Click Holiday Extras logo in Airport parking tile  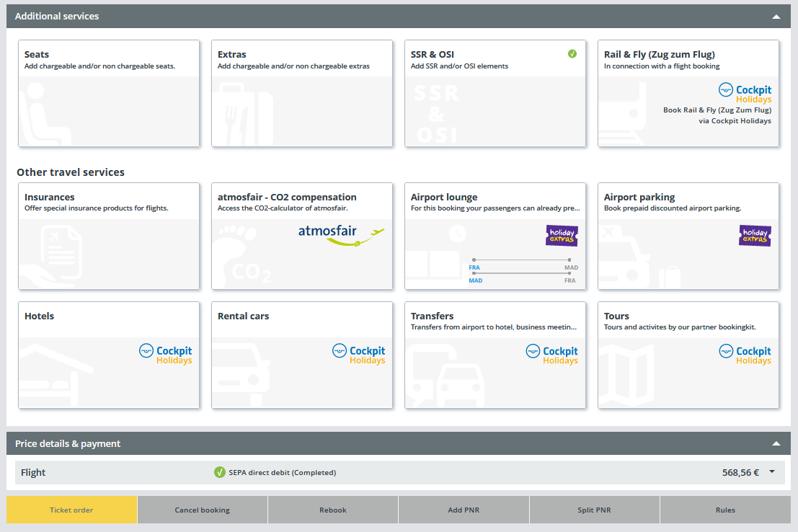[x=755, y=236]
